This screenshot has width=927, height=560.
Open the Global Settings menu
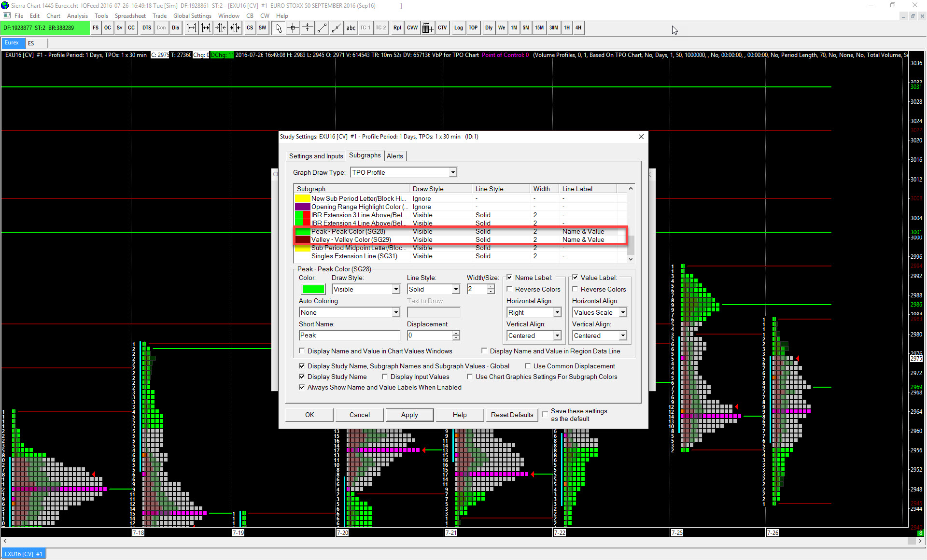(x=192, y=16)
